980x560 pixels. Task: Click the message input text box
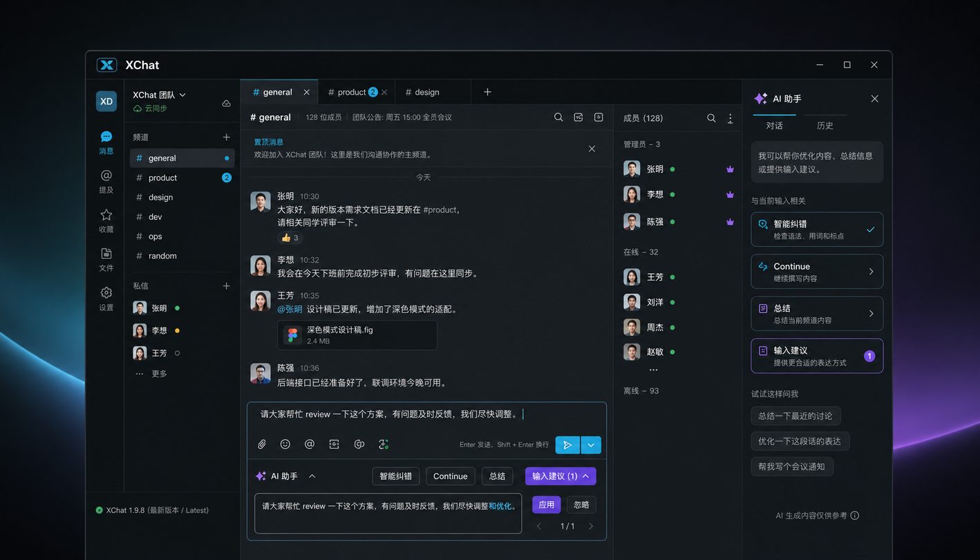(426, 415)
